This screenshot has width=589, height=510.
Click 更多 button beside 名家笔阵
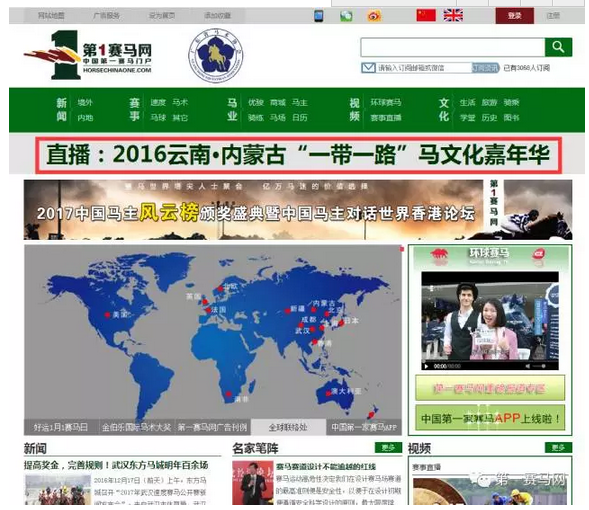coord(388,448)
